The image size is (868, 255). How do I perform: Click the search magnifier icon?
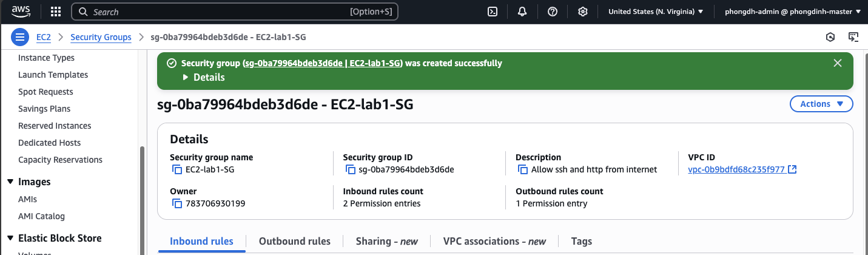click(x=82, y=12)
